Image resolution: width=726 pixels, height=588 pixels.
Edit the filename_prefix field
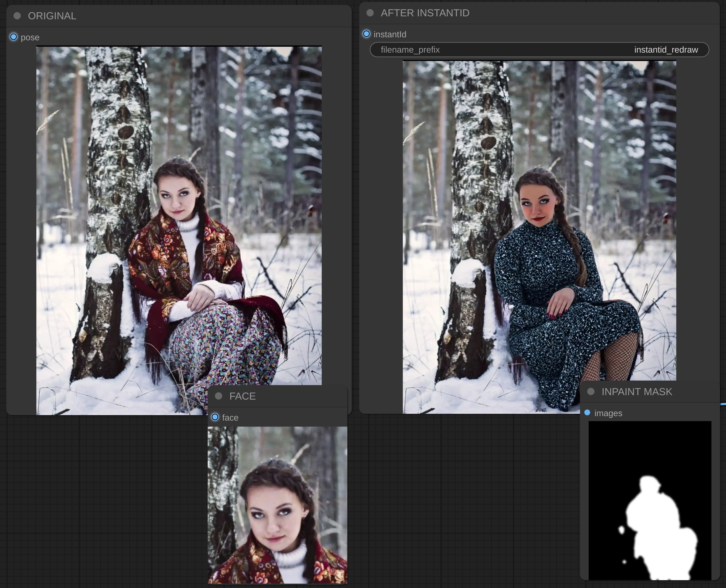click(x=539, y=50)
